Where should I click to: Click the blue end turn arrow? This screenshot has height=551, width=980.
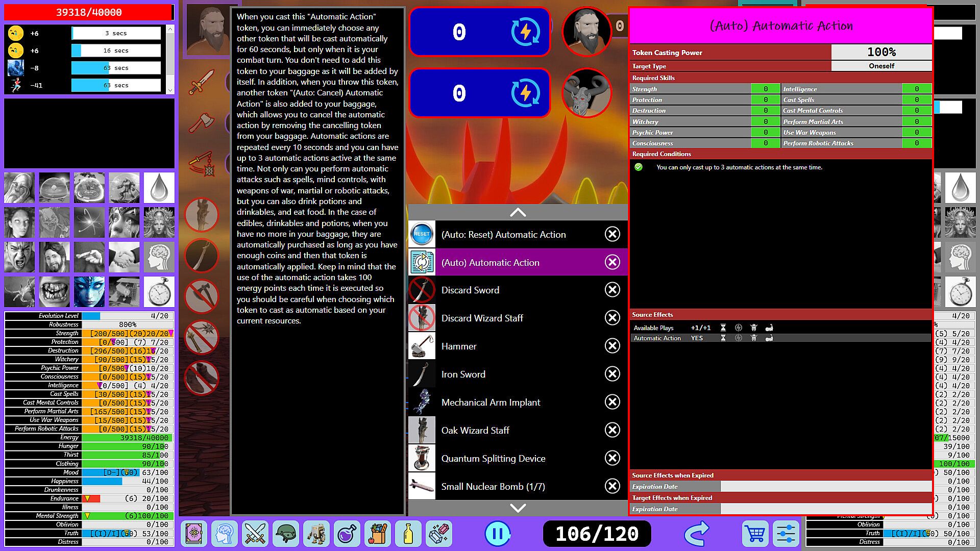(x=696, y=534)
